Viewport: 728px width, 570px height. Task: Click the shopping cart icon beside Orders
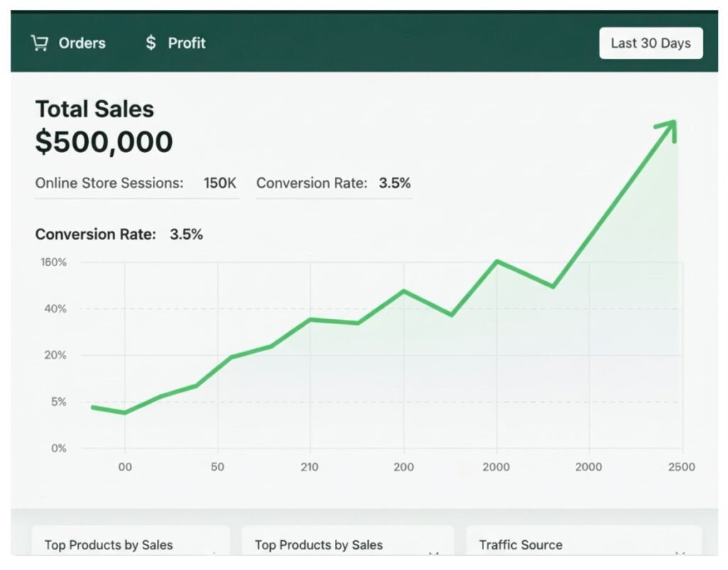point(39,43)
